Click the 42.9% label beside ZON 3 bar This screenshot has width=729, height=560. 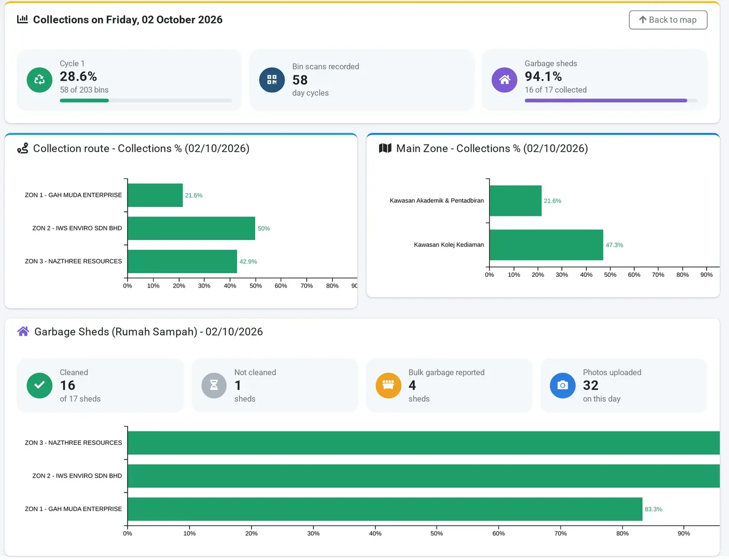(x=248, y=262)
